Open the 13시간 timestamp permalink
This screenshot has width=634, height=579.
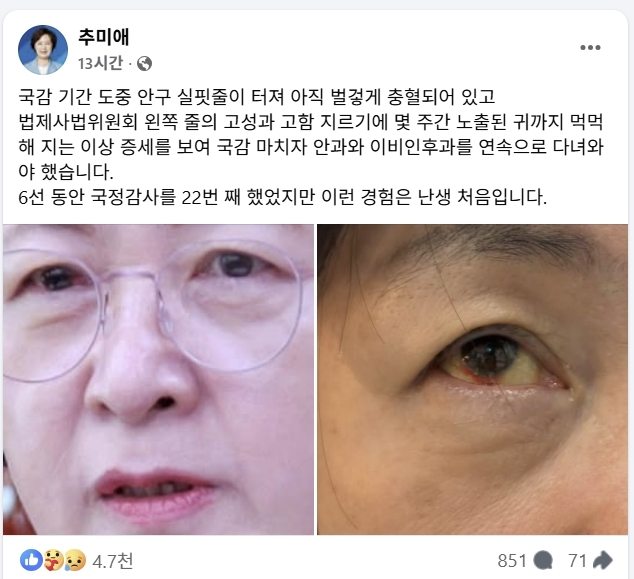[x=100, y=63]
